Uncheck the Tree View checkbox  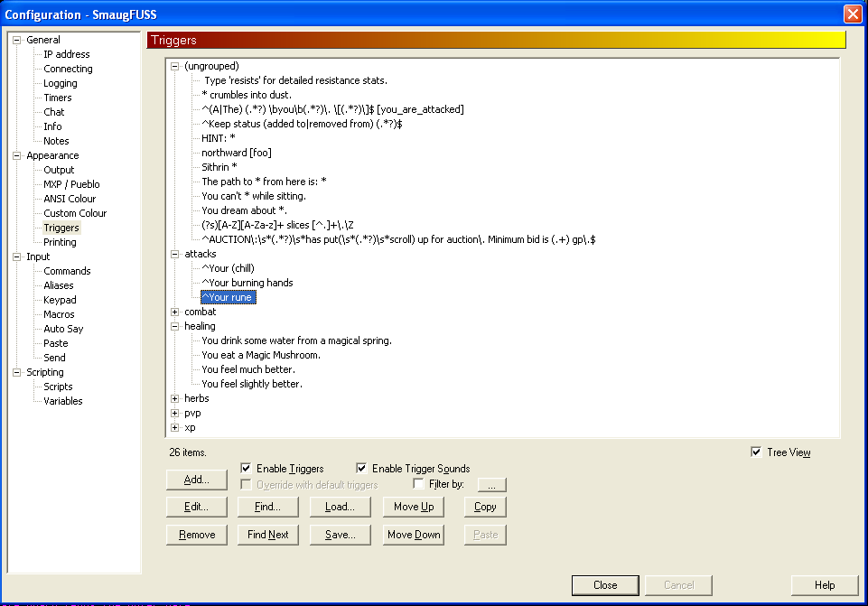tap(756, 452)
